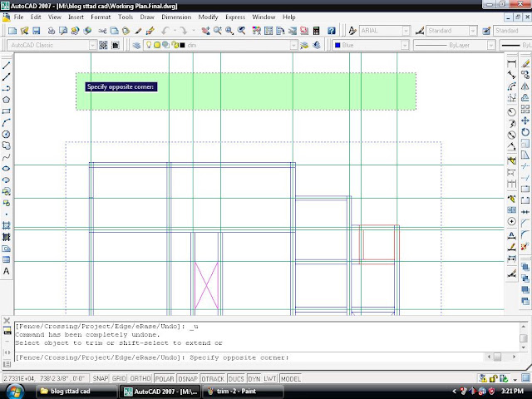Toggle OSNAP in status bar
Viewport: 532px width, 399px height.
point(188,378)
